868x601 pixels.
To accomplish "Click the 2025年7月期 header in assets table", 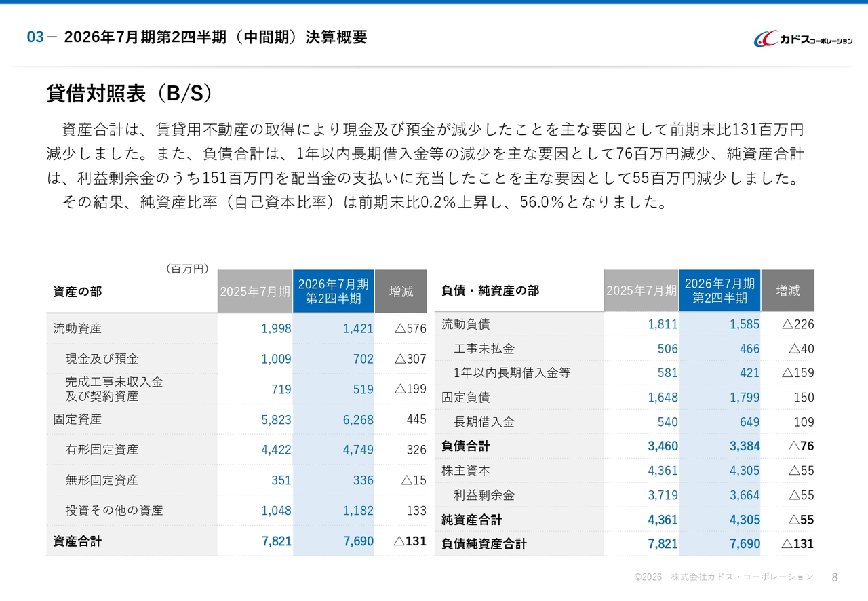I will [x=255, y=292].
